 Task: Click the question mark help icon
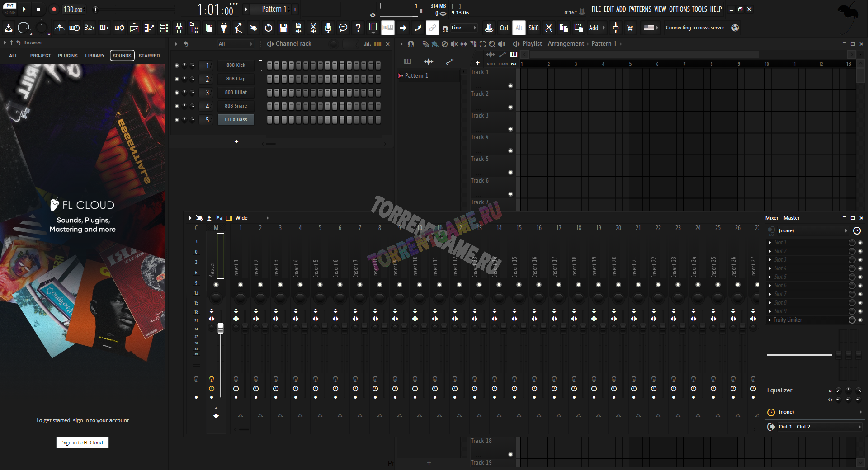(358, 28)
